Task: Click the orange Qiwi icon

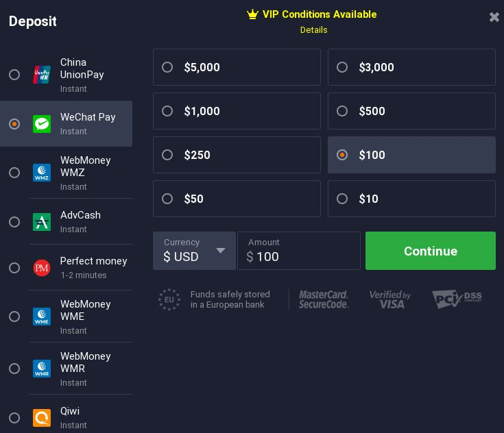Action: coord(42,418)
